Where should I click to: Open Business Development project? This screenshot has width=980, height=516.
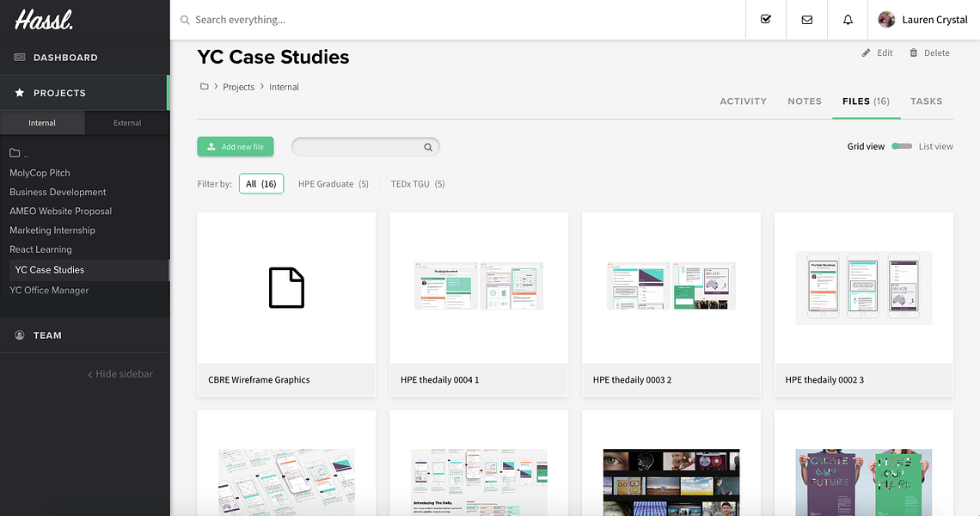(x=58, y=192)
